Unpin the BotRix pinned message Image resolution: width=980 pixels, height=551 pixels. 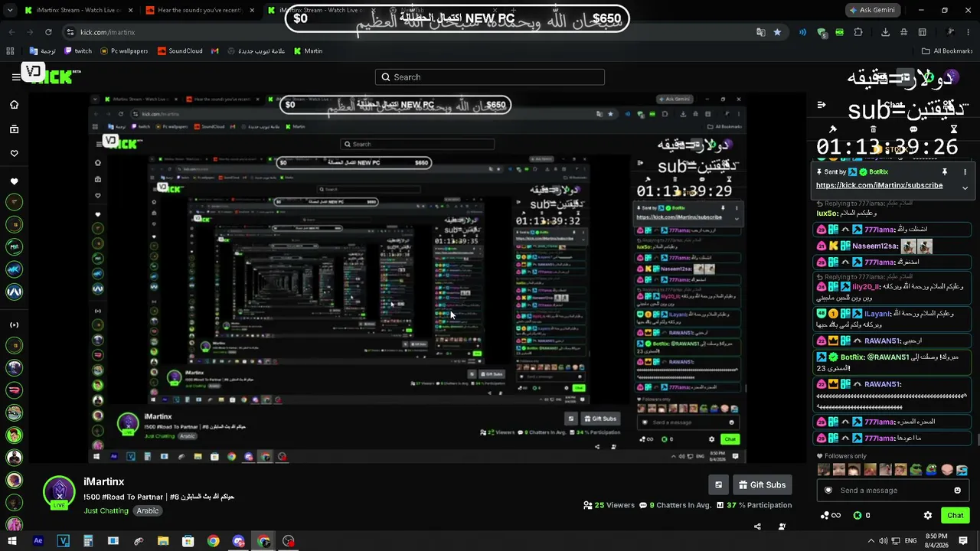pyautogui.click(x=945, y=172)
